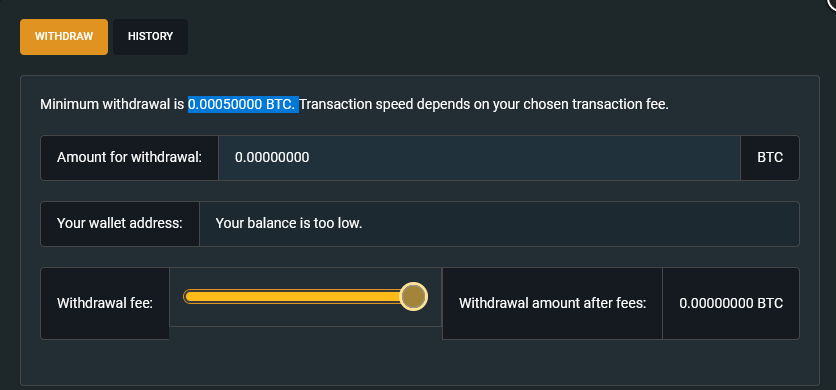Click the "Withdrawal amount after fees:" label
This screenshot has width=836, height=390.
point(552,304)
